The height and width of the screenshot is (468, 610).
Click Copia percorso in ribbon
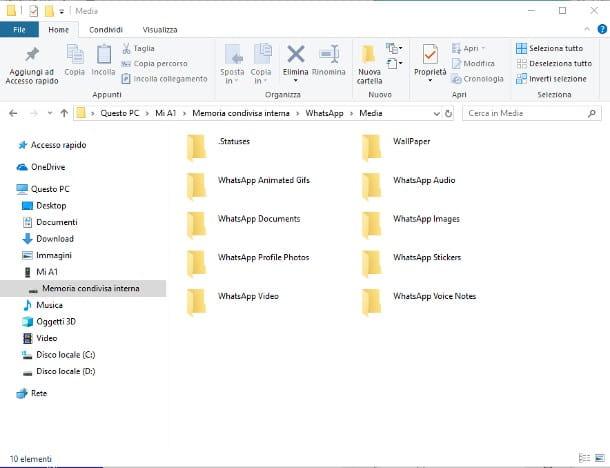tap(155, 63)
